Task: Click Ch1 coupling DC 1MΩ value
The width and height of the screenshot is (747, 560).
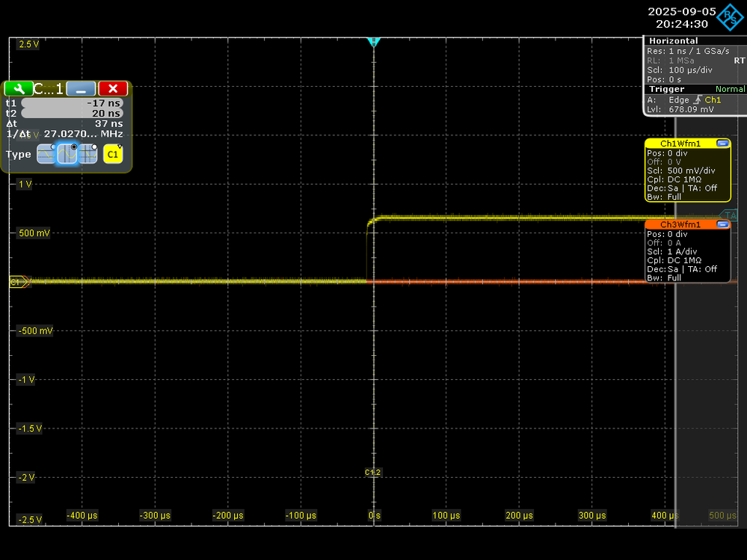Action: [x=685, y=179]
